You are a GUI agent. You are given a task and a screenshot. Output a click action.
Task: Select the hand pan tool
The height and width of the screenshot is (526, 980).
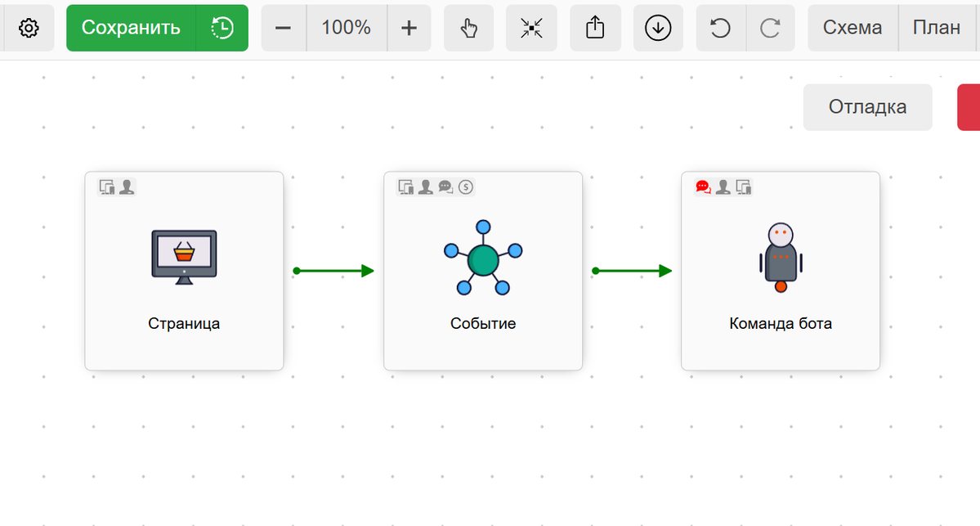pyautogui.click(x=468, y=28)
